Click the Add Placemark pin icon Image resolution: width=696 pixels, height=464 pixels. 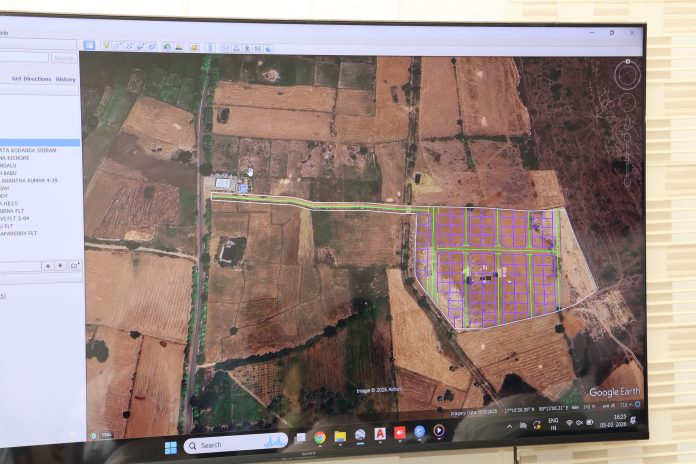105,46
